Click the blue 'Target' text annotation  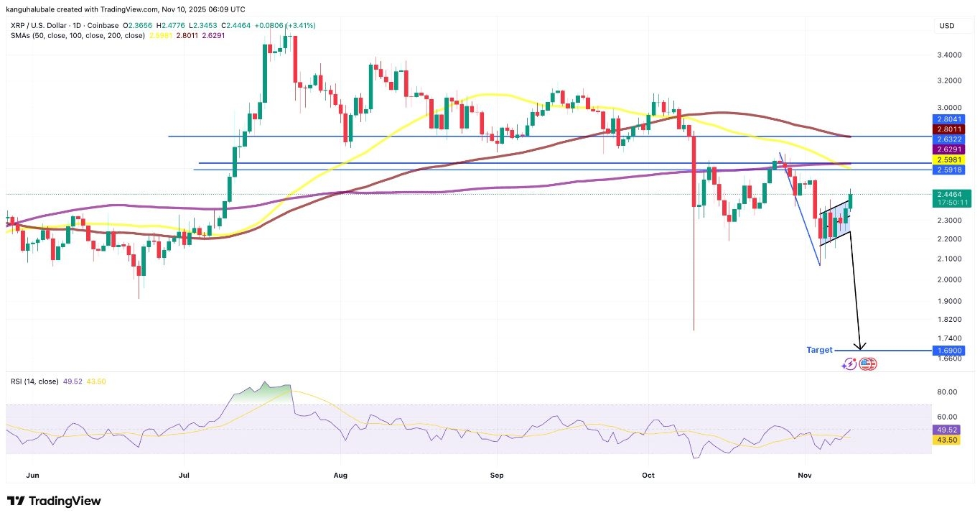pos(819,350)
